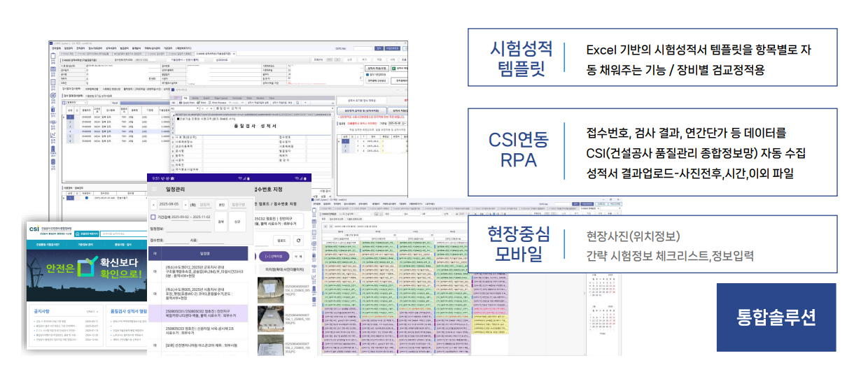This screenshot has height=372, width=868.
Task: Click the 현장중심 모바일 feature box
Action: [x=652, y=244]
